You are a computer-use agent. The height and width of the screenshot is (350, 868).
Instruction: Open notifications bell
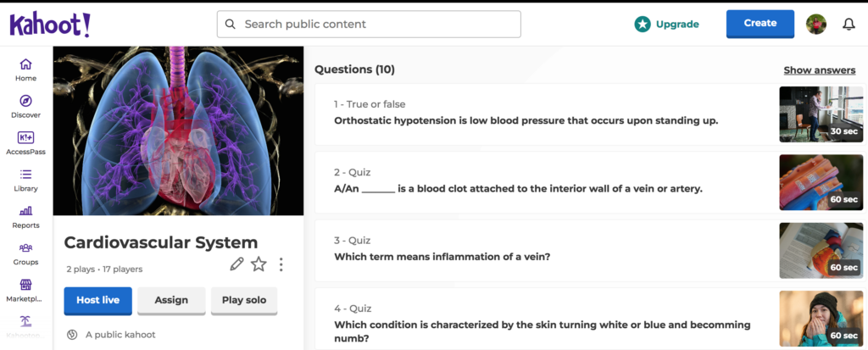pyautogui.click(x=849, y=24)
